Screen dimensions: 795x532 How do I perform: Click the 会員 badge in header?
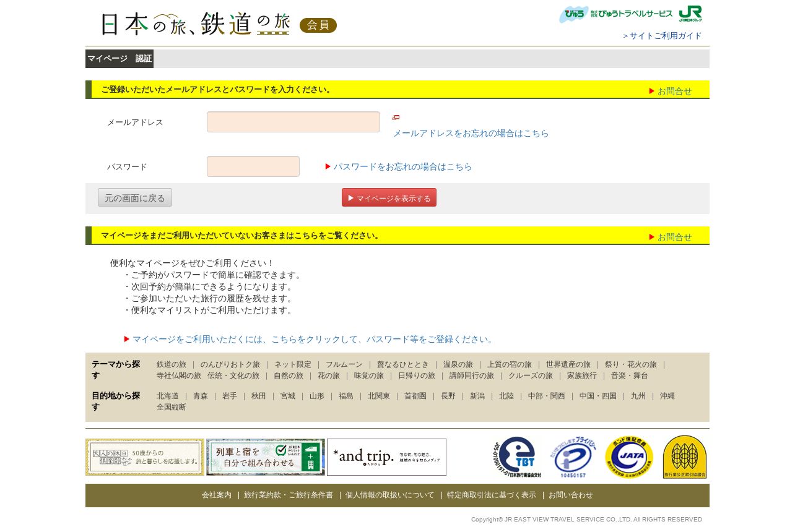pyautogui.click(x=318, y=25)
